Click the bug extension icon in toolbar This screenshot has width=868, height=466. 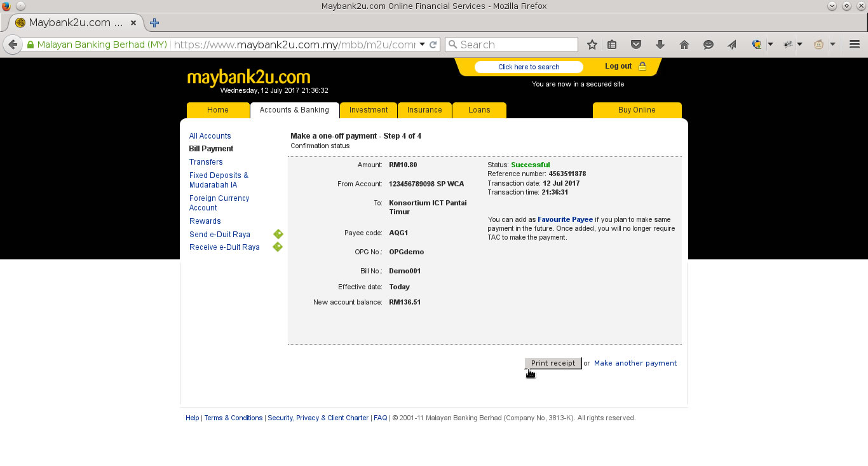pyautogui.click(x=788, y=45)
